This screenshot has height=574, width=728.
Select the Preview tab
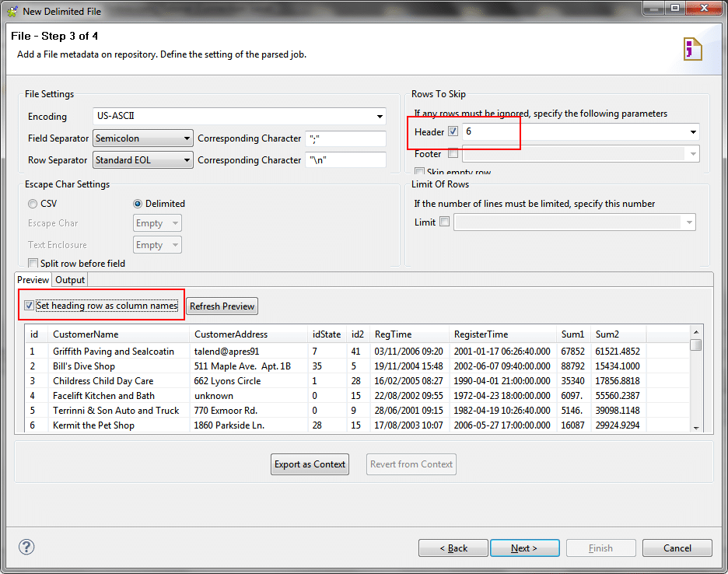click(33, 280)
